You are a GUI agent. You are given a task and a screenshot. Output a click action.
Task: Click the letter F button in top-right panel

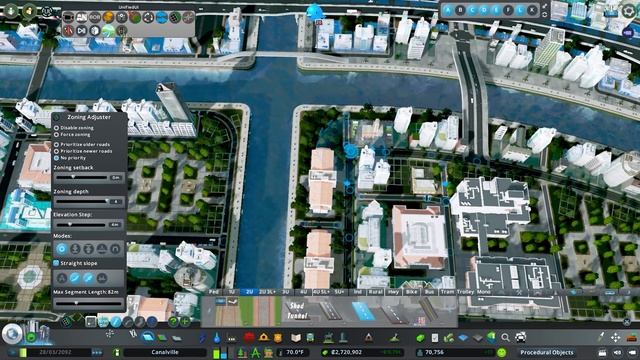point(508,10)
